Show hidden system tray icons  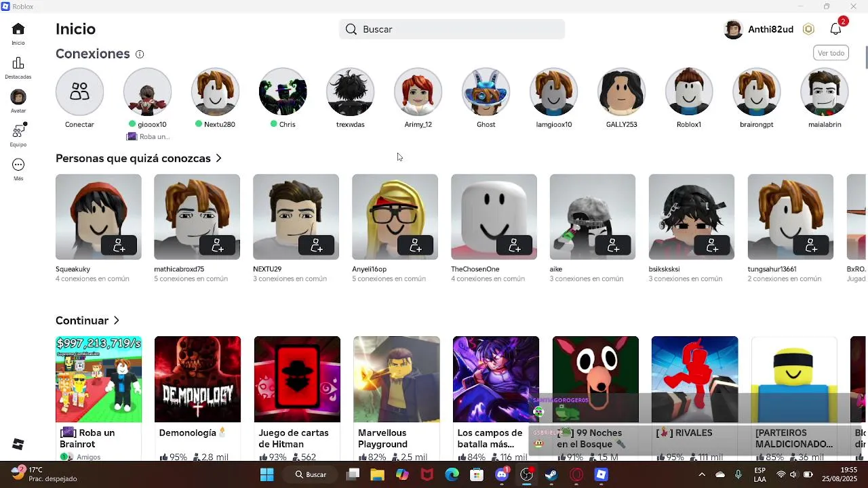coord(702,474)
